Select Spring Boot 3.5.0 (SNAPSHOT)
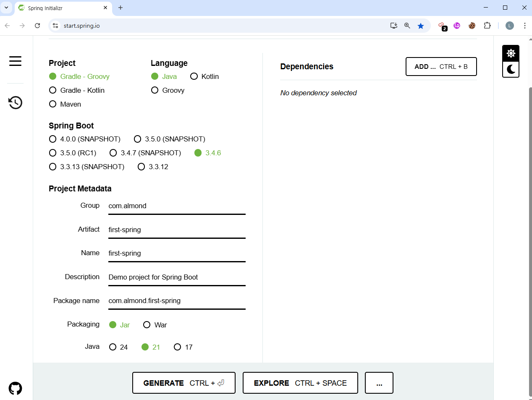This screenshot has width=532, height=400. tap(170, 139)
